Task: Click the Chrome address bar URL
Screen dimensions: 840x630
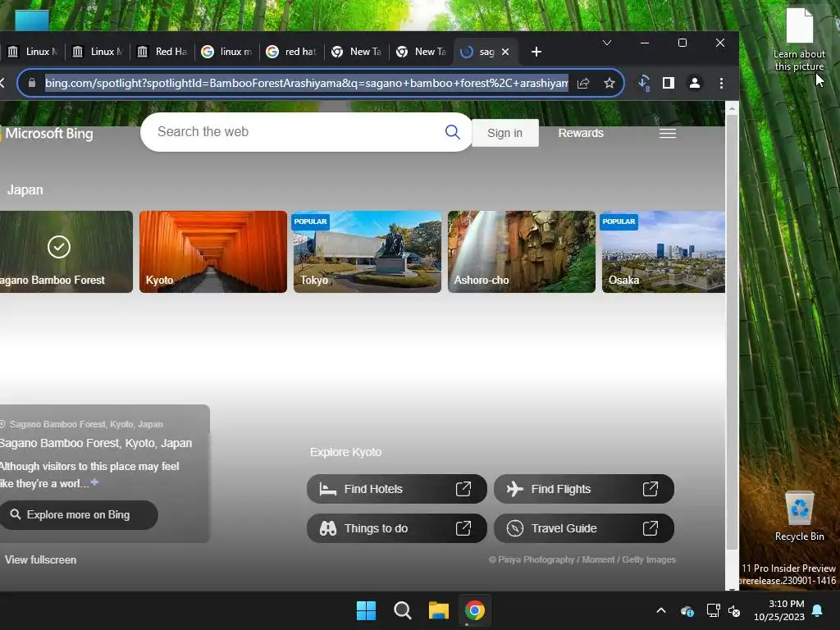Action: (307, 83)
